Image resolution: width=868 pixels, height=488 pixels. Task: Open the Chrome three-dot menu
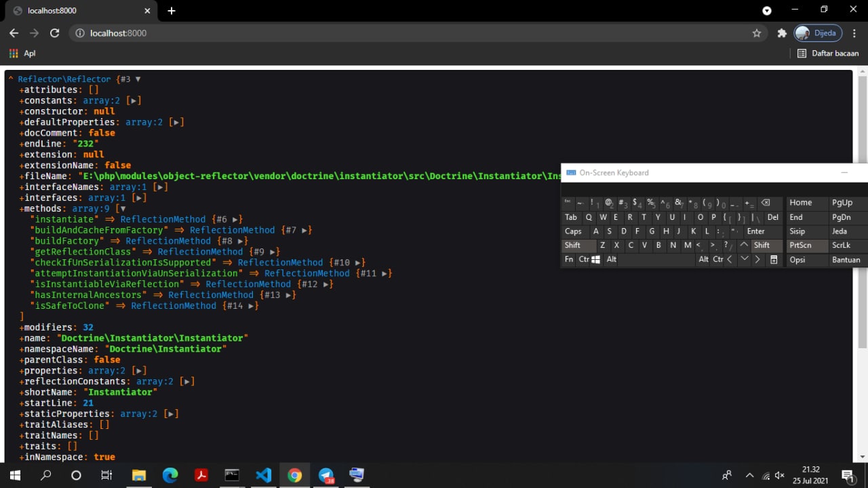[x=854, y=33]
